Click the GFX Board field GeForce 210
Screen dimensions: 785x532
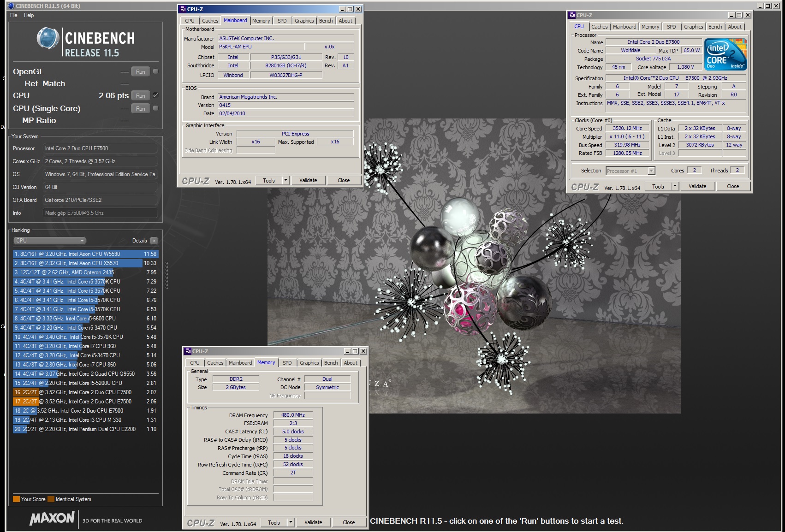100,200
